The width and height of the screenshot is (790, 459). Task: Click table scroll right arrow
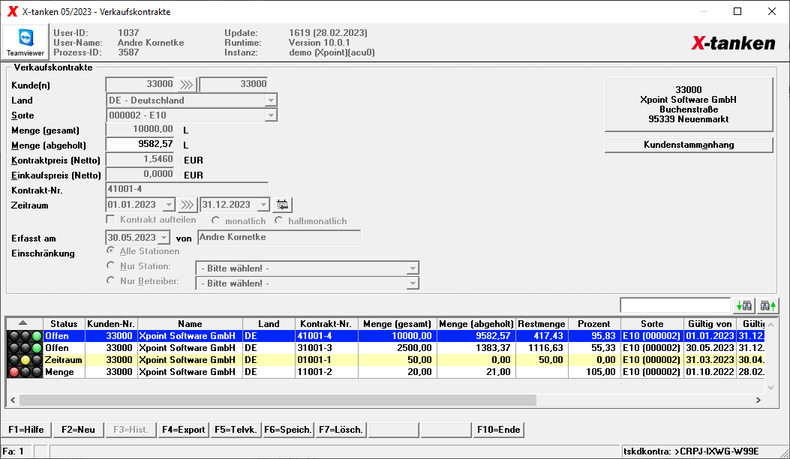[x=758, y=400]
